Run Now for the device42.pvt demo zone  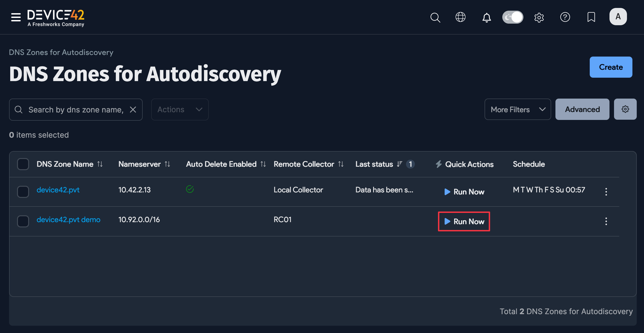tap(464, 221)
